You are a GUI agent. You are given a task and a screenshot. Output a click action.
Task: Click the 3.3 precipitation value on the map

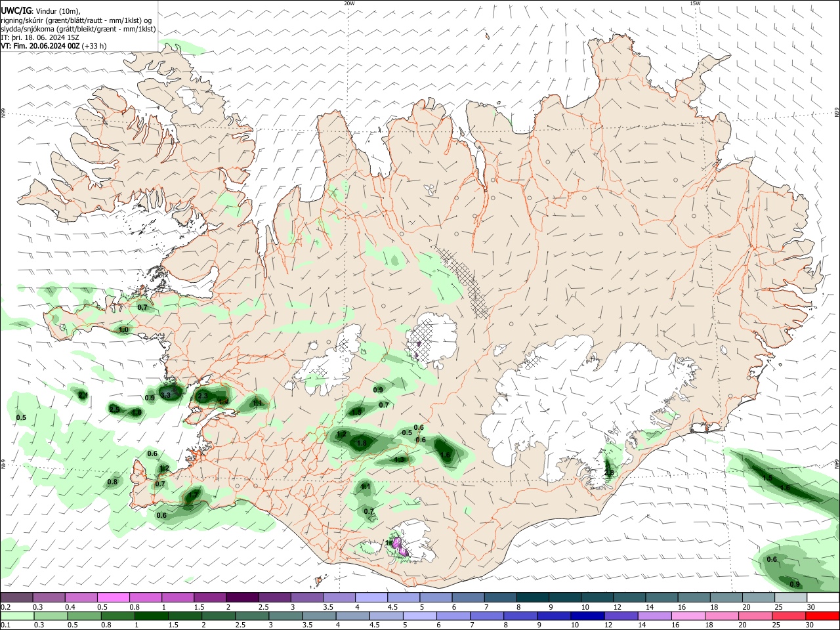point(165,394)
